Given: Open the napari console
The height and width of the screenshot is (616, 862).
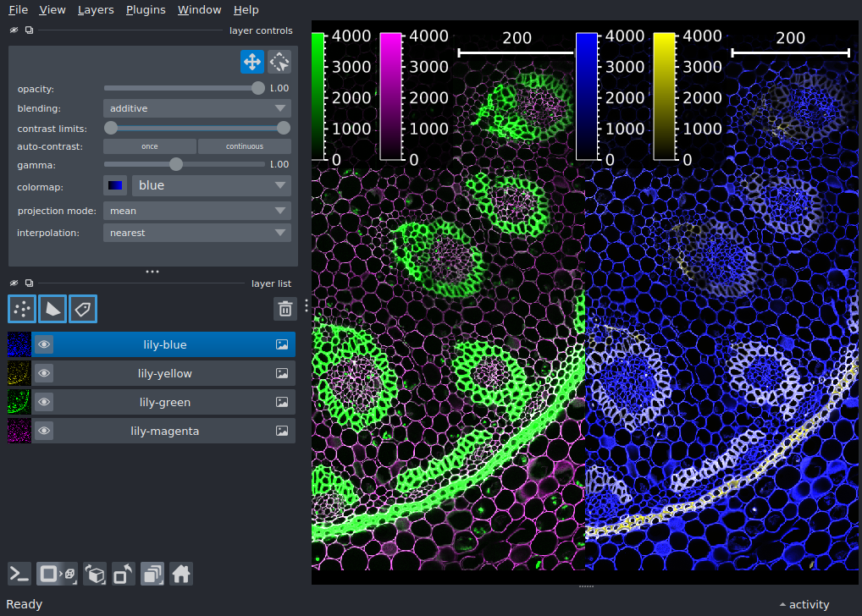Looking at the screenshot, I should point(19,574).
